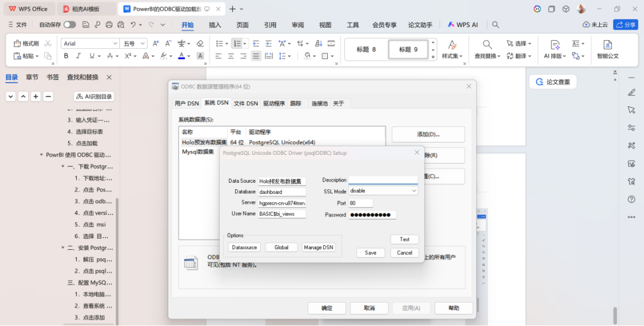The image size is (644, 326).
Task: Select the 用户 DSN tab in the ODBC administrator
Action: [186, 104]
